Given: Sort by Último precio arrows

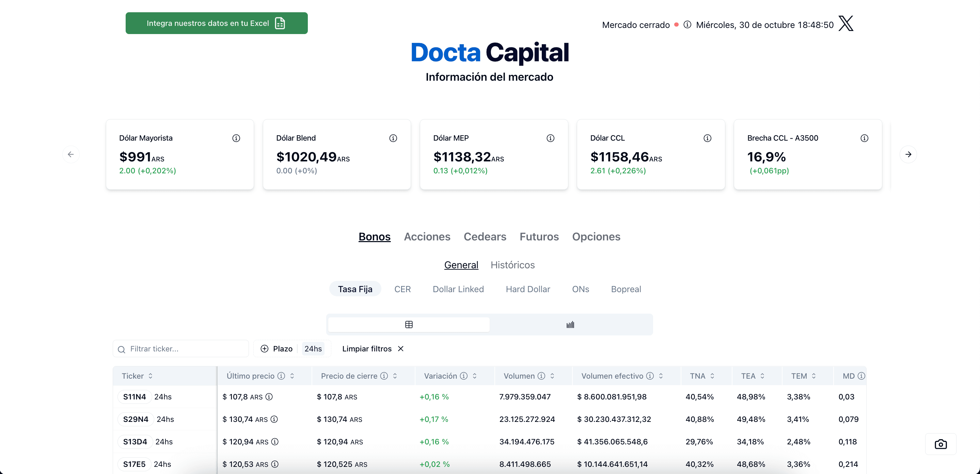Looking at the screenshot, I should [292, 376].
